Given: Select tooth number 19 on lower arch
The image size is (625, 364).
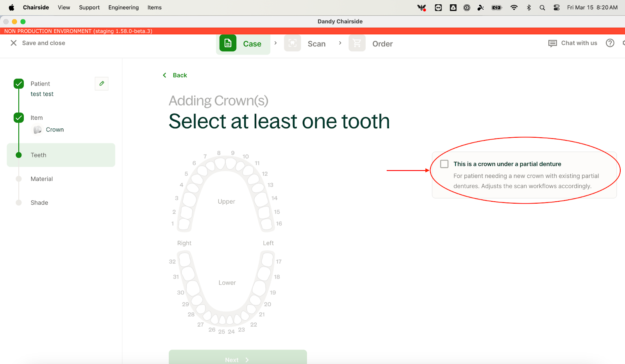Looking at the screenshot, I should [x=259, y=288].
